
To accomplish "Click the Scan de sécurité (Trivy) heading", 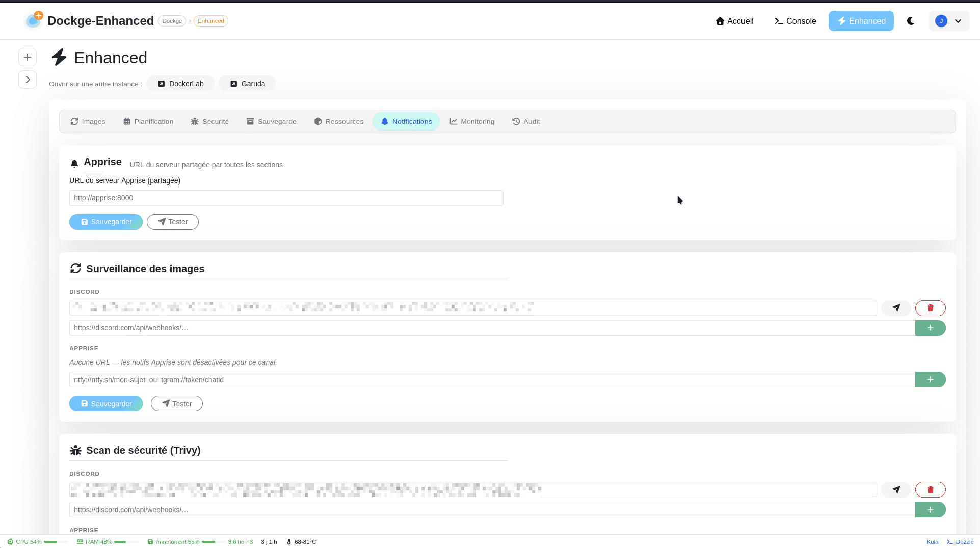I will [x=143, y=450].
